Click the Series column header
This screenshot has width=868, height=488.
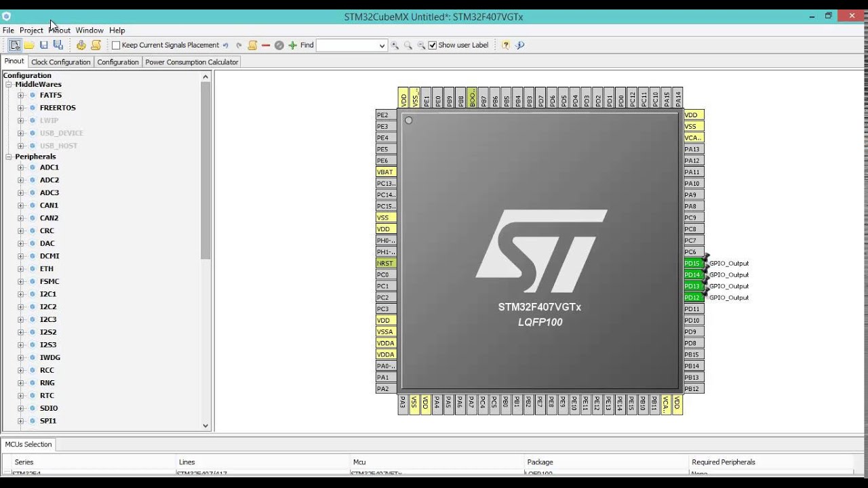(91, 462)
